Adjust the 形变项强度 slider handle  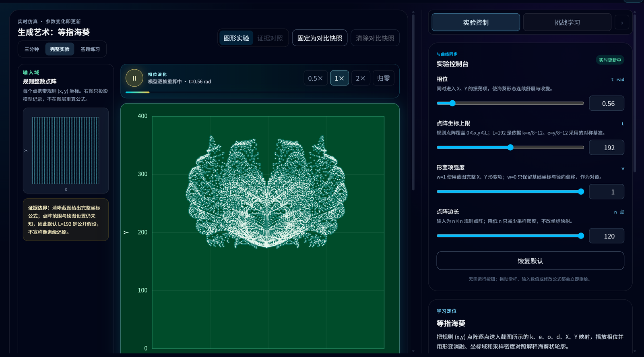tap(581, 192)
